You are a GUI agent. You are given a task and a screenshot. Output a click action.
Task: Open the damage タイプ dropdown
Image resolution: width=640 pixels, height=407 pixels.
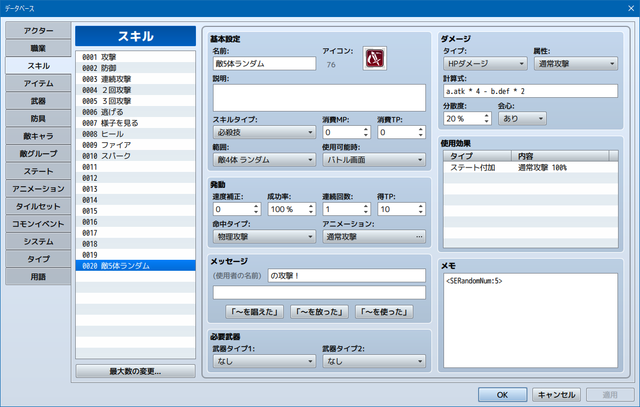click(485, 64)
